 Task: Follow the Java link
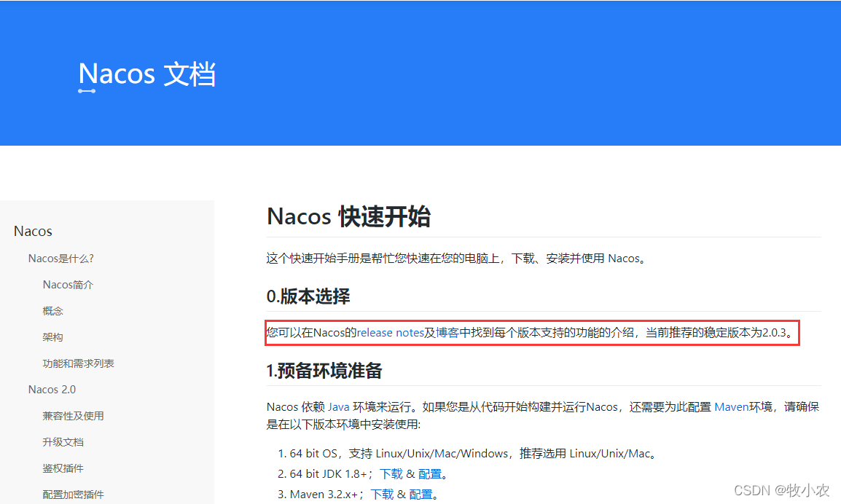338,407
